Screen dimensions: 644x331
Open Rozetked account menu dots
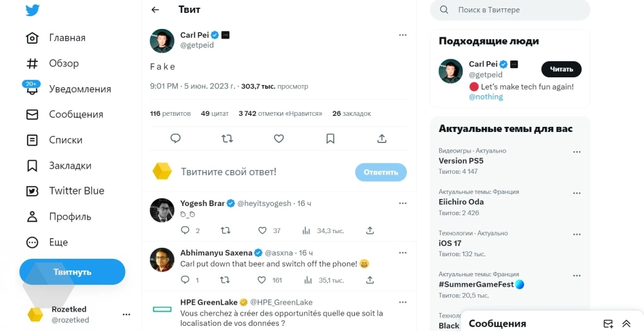(126, 314)
